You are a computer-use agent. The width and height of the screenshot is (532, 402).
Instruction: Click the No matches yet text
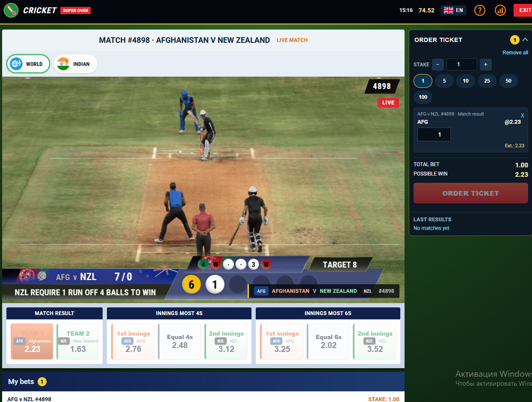[x=432, y=228]
